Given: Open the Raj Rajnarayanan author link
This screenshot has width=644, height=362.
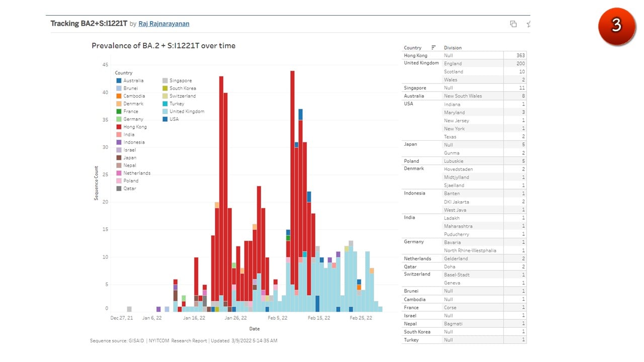Looking at the screenshot, I should point(164,24).
